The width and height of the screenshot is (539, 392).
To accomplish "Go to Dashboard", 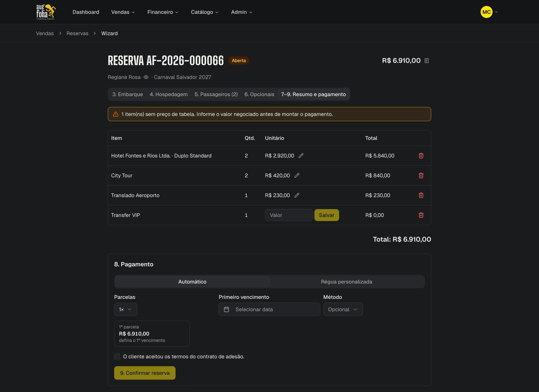I will pyautogui.click(x=86, y=12).
